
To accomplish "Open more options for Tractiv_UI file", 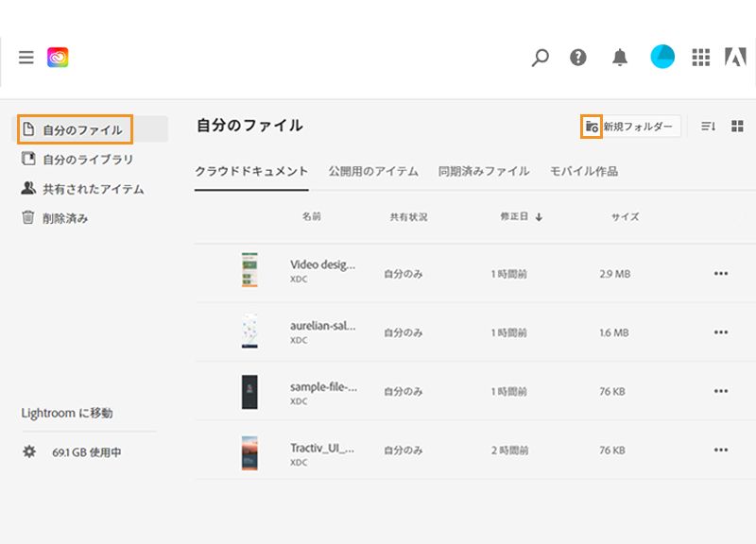I will pyautogui.click(x=721, y=450).
